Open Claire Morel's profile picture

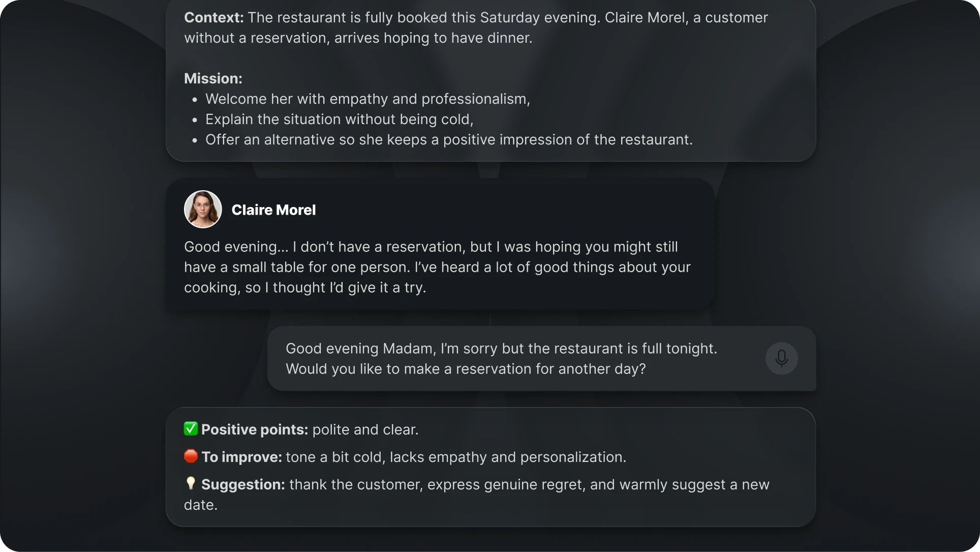click(202, 209)
